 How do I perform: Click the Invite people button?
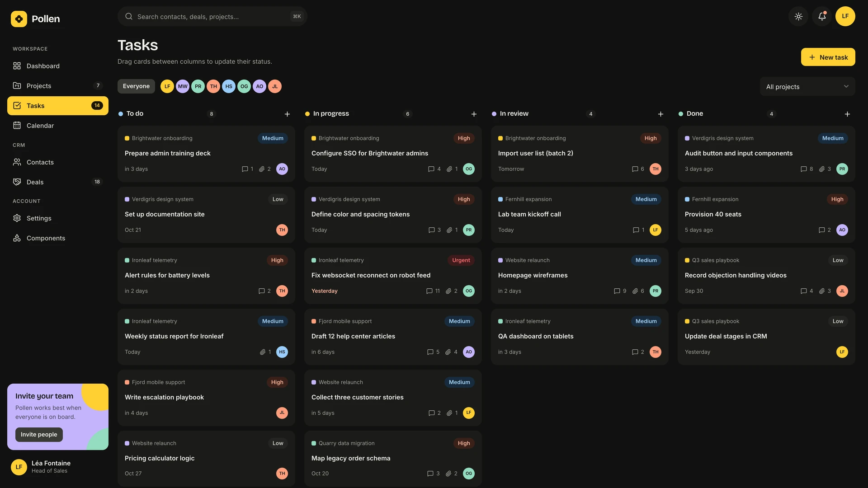click(39, 434)
